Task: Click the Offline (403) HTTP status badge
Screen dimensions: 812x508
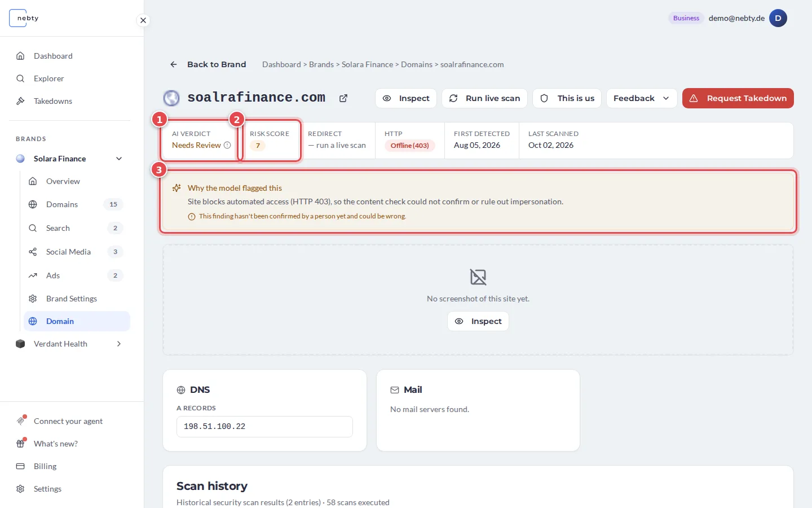Action: (410, 146)
